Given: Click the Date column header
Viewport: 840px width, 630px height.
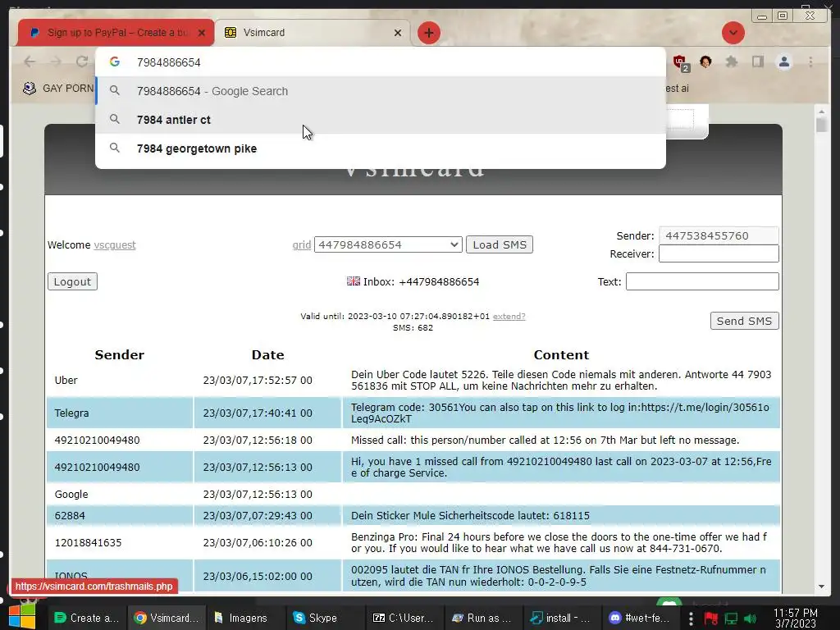Looking at the screenshot, I should (268, 354).
